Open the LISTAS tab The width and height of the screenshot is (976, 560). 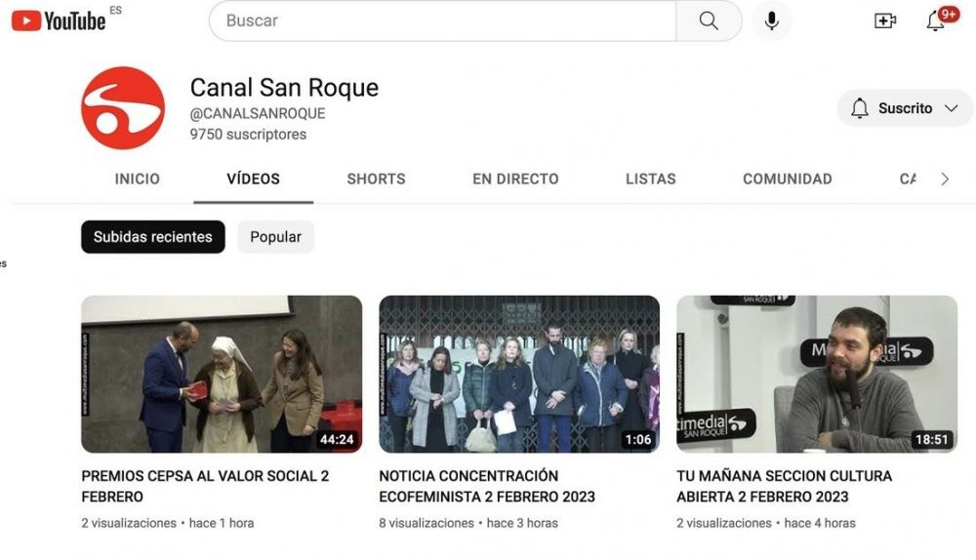[x=650, y=179]
